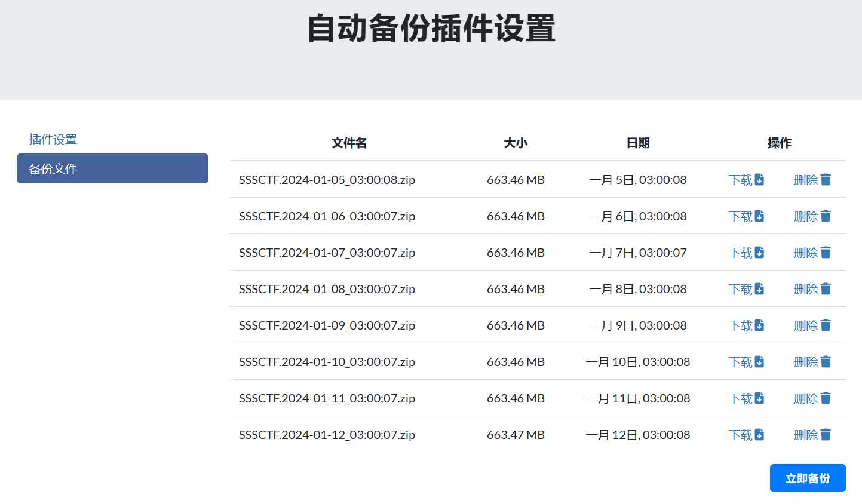Click download icon for 2024-01-05 backup
The image size is (862, 504).
[x=759, y=180]
